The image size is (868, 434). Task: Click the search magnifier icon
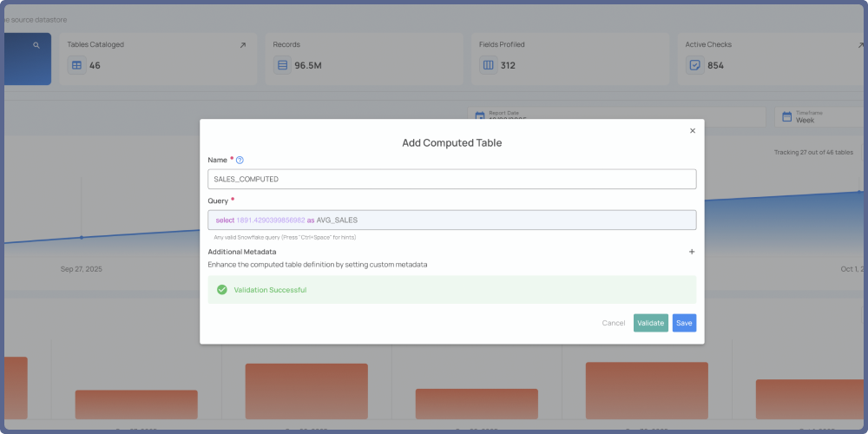coord(36,45)
